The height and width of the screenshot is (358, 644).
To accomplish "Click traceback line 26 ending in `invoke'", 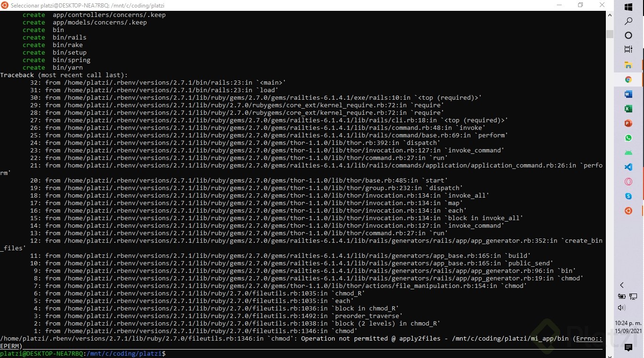I will 258,127.
